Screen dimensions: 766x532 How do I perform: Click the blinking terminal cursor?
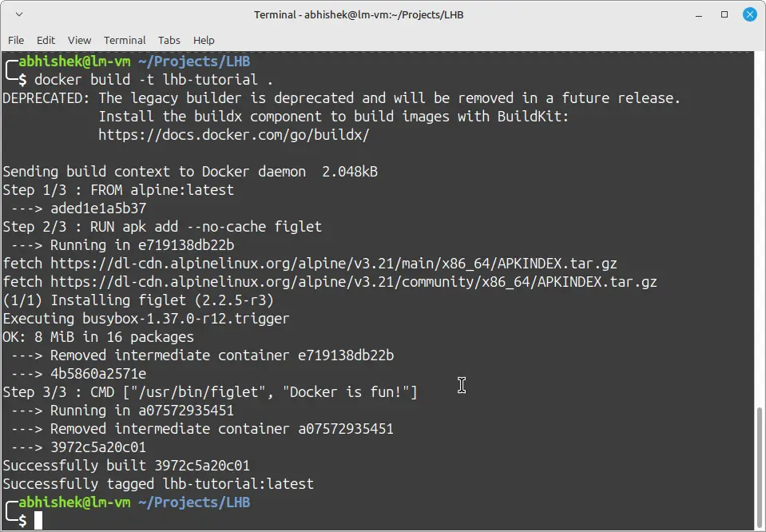[38, 520]
